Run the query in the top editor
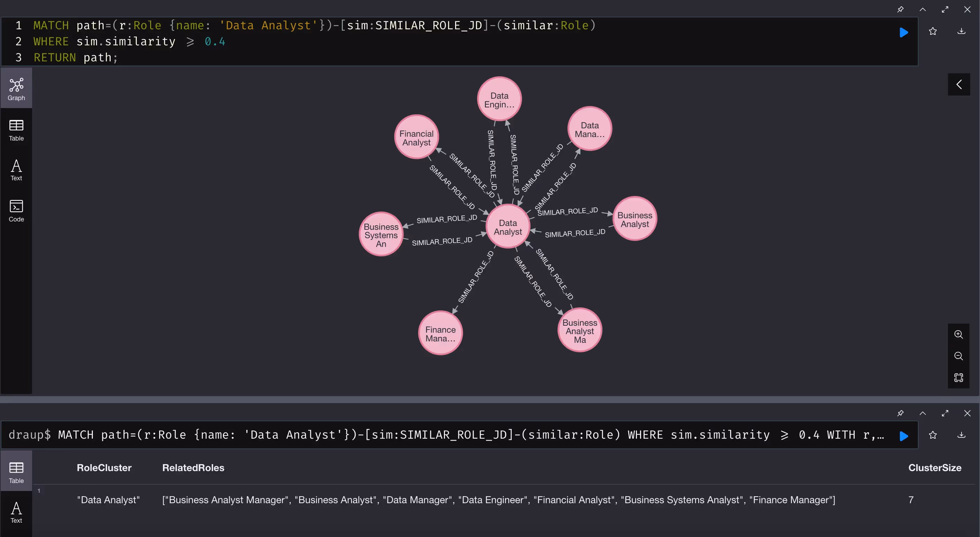The image size is (980, 537). pyautogui.click(x=904, y=32)
